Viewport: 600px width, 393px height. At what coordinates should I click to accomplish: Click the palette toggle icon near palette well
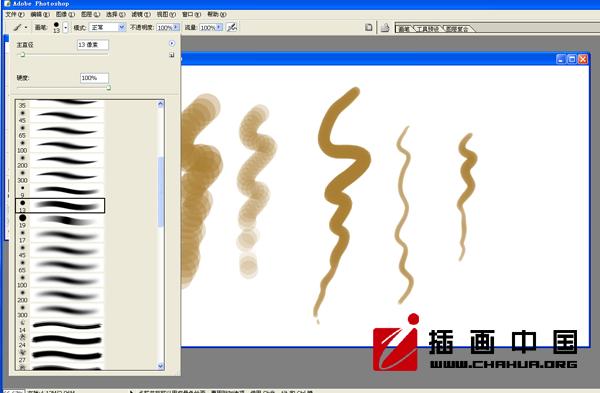(x=385, y=28)
